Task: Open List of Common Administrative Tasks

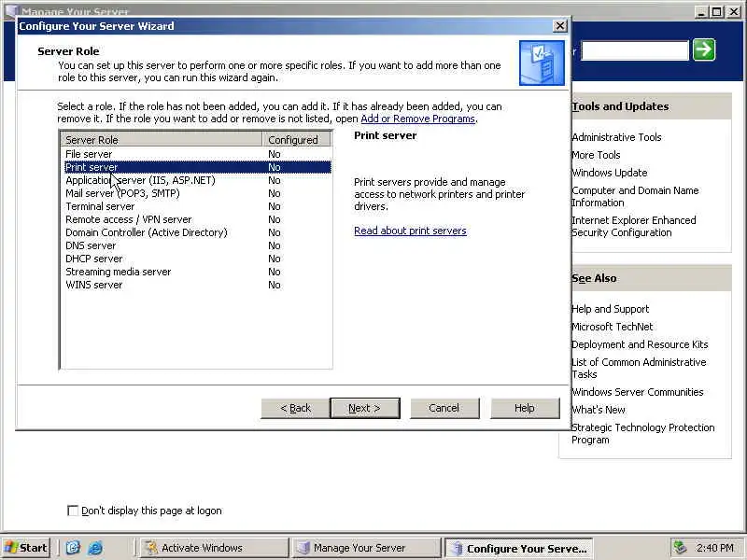Action: tap(639, 368)
